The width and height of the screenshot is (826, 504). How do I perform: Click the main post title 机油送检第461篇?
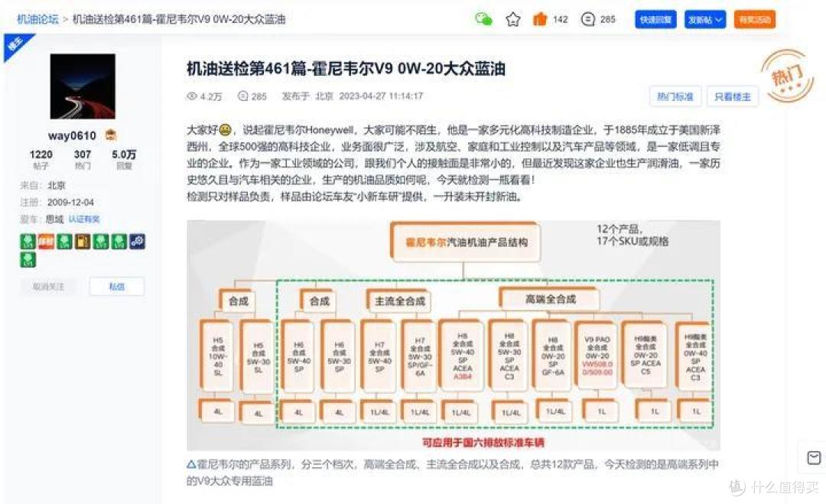[x=346, y=69]
